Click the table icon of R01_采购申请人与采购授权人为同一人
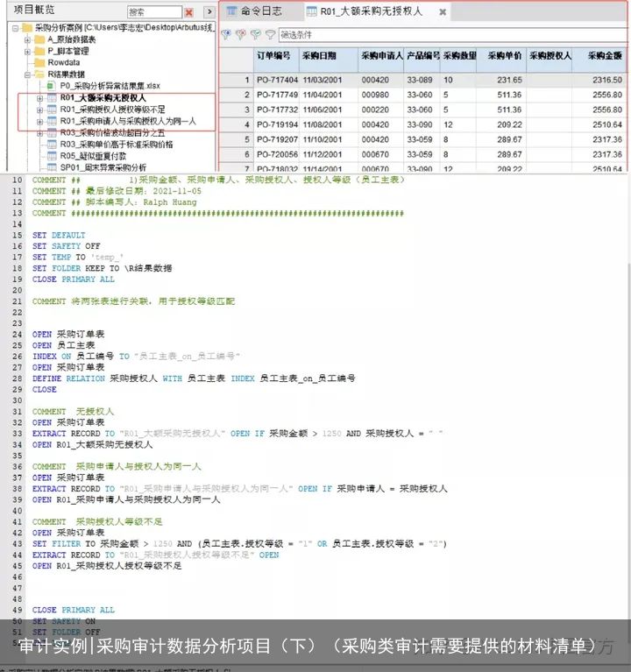Image resolution: width=631 pixels, height=672 pixels. 52,121
